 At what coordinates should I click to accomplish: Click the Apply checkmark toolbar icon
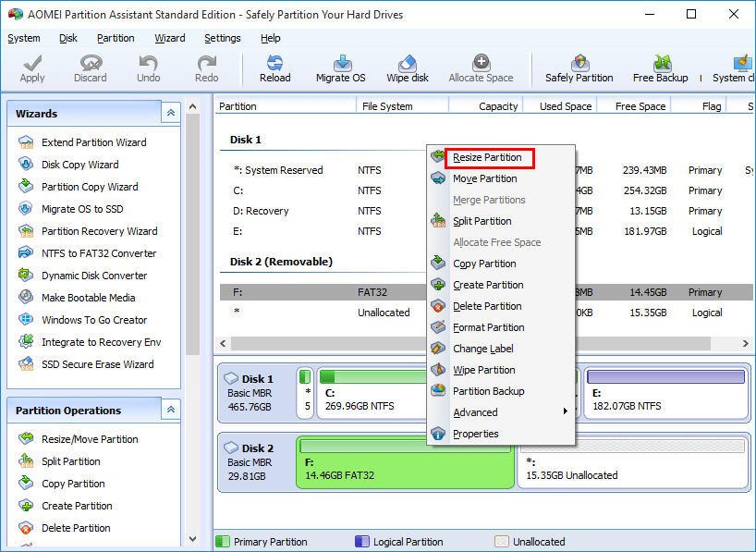point(32,63)
